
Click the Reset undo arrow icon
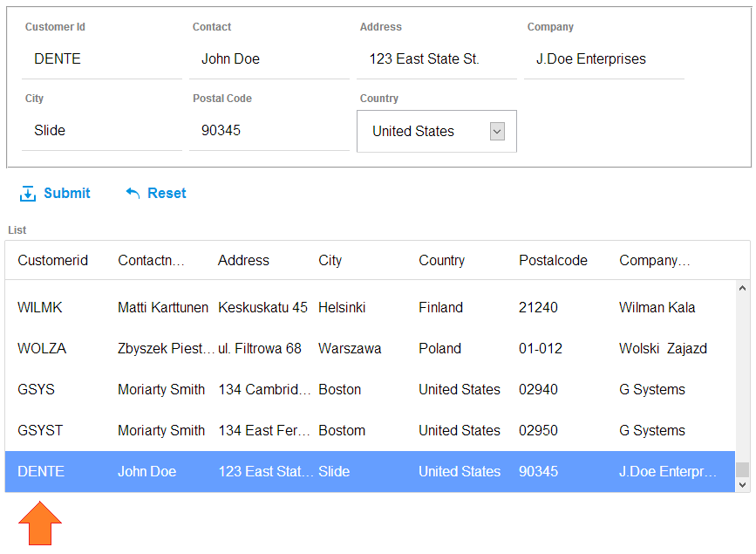(133, 193)
